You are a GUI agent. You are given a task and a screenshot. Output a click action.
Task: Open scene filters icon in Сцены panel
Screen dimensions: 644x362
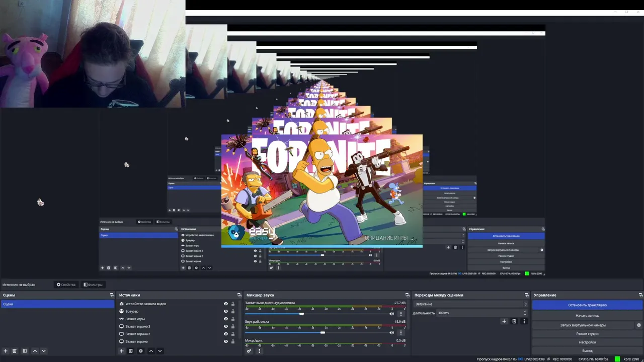coord(24,351)
